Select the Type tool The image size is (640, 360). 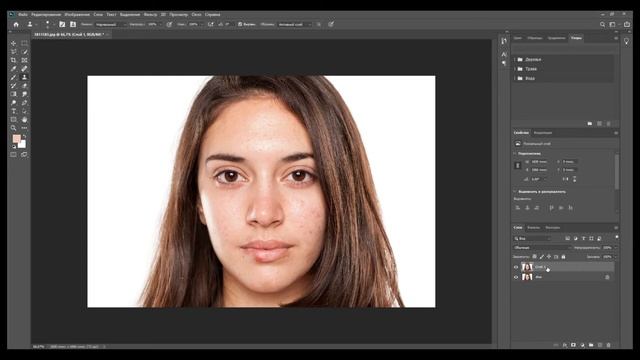pyautogui.click(x=13, y=111)
